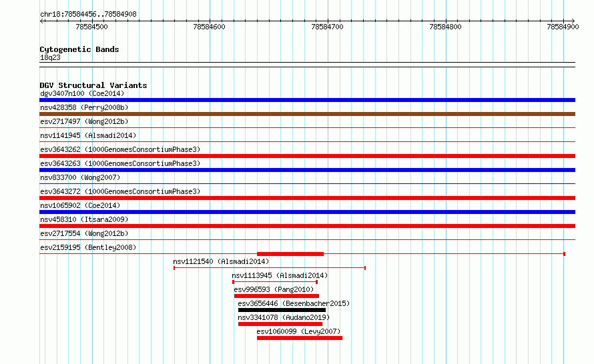
Task: Open variant nsv1065902 (Coe2014) label
Action: pos(80,205)
